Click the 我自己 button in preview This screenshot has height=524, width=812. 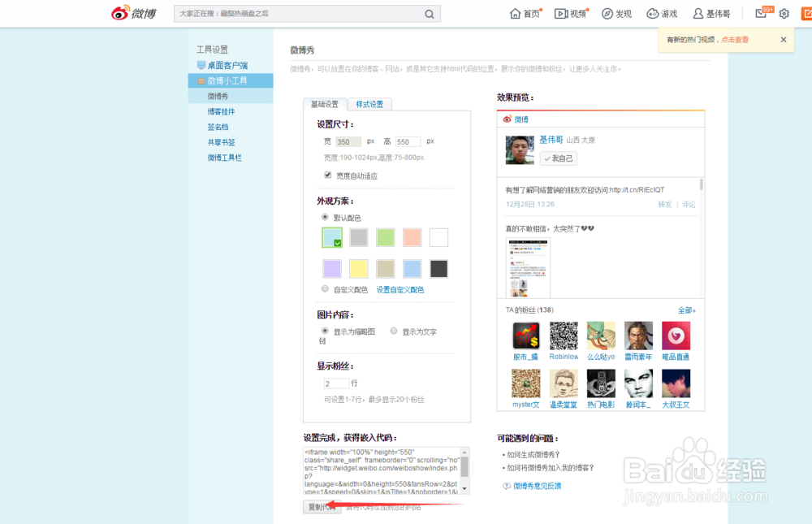559,158
